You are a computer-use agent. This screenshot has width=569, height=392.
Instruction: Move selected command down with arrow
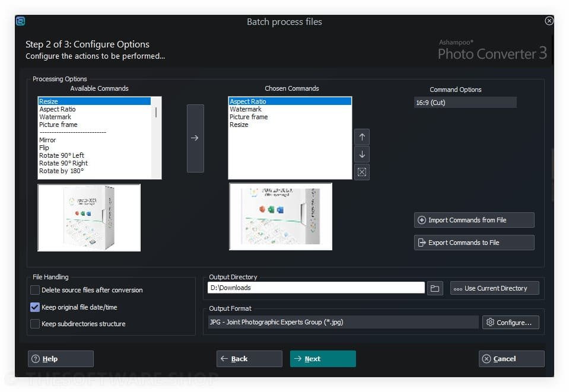click(362, 154)
